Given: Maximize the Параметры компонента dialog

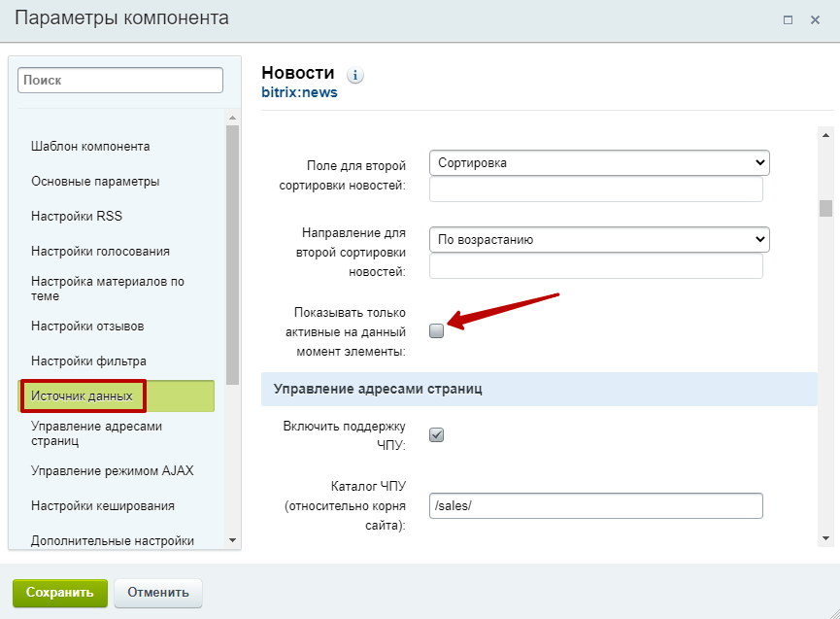Looking at the screenshot, I should 788,19.
